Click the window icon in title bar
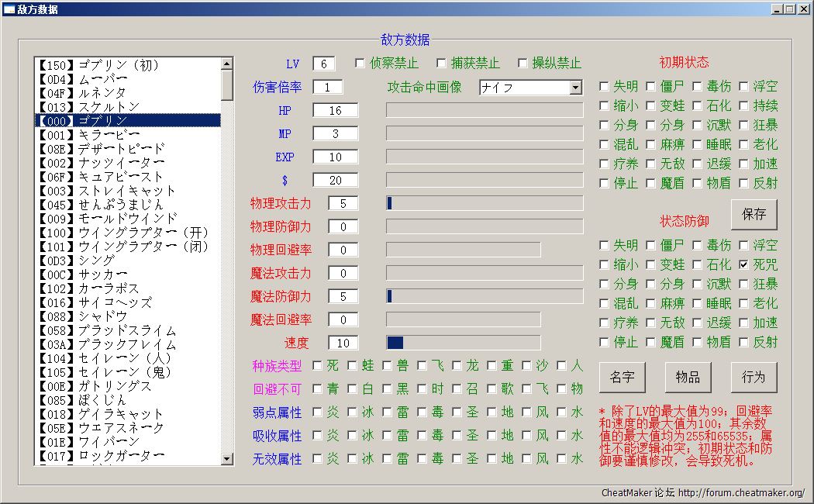This screenshot has height=504, width=814. point(9,9)
